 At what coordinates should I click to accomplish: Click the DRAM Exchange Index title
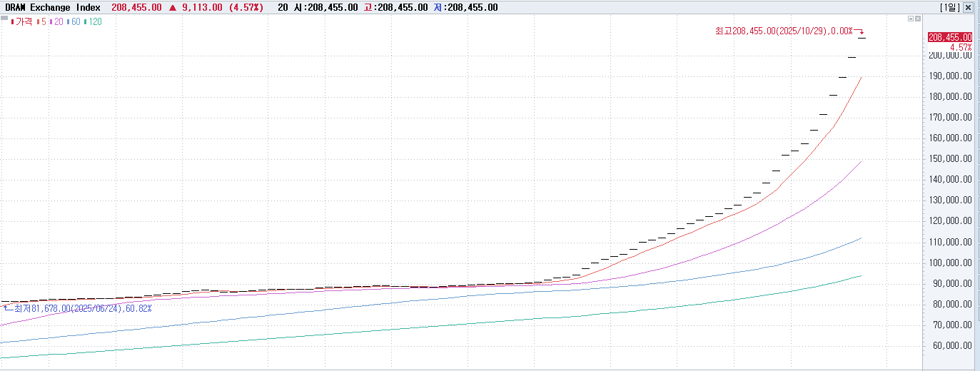click(54, 7)
